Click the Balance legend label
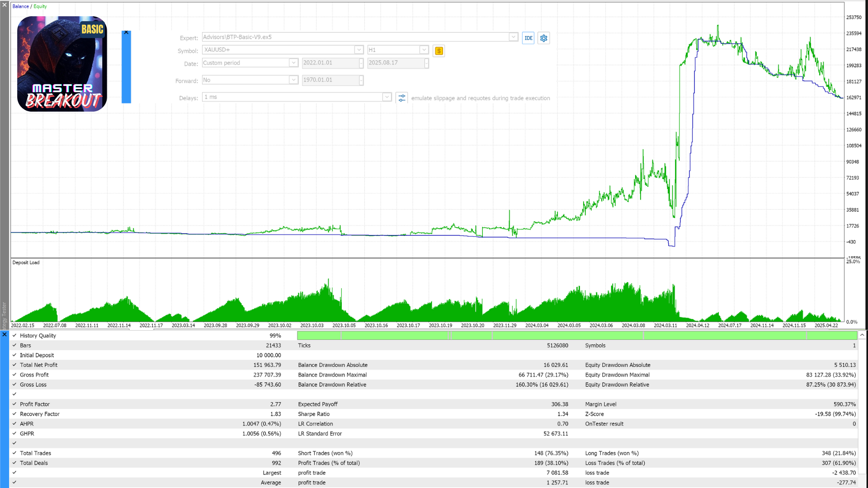The image size is (868, 488). click(x=20, y=6)
